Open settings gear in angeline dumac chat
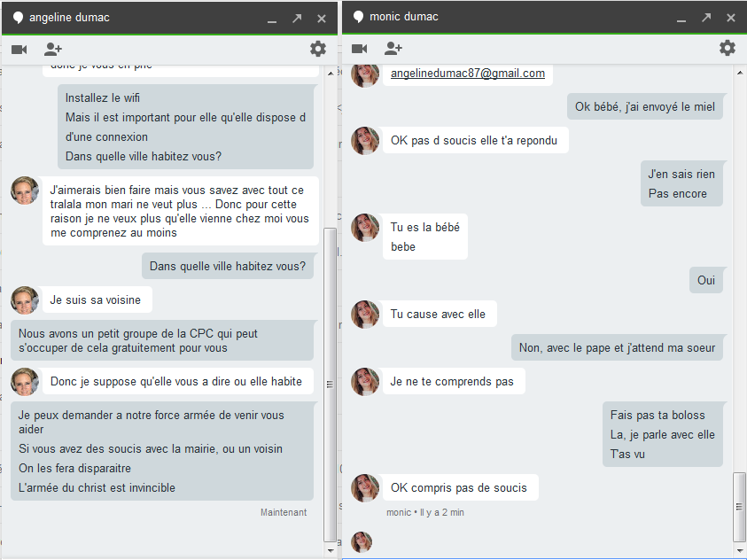 pyautogui.click(x=318, y=50)
